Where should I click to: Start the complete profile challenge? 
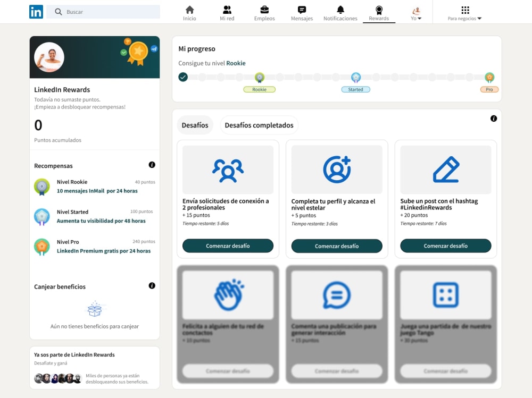[337, 246]
